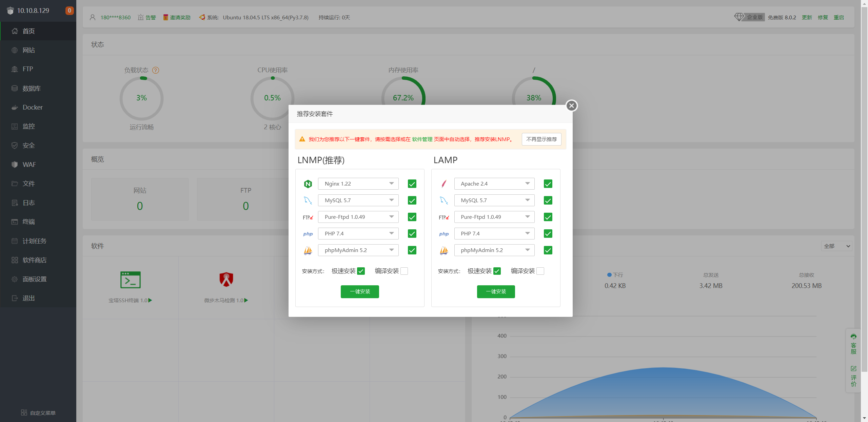Click the PHP logo icon in LAMP
Image resolution: width=868 pixels, height=422 pixels.
(x=444, y=234)
